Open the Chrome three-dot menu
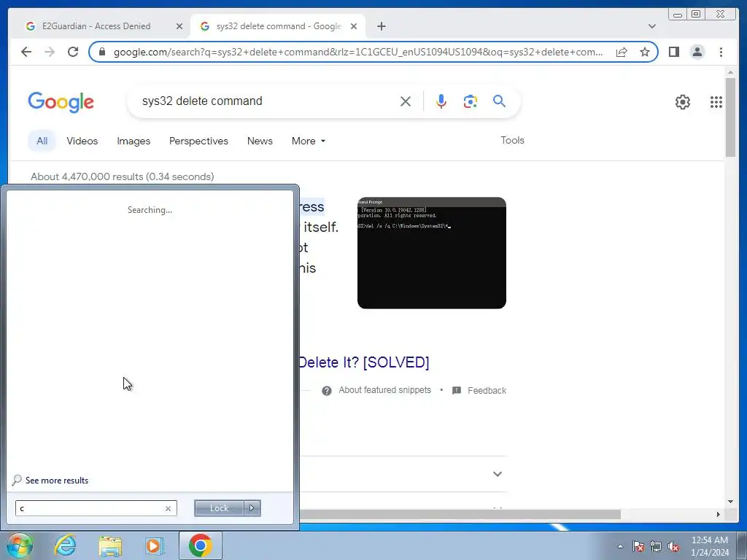The image size is (747, 560). [x=721, y=52]
